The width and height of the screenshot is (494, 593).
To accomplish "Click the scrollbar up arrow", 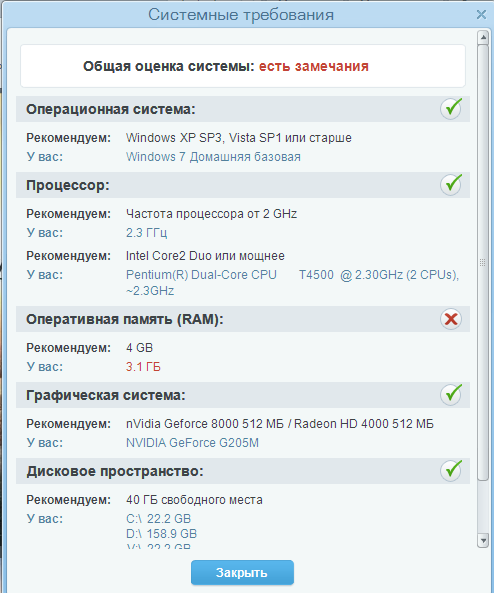I will (483, 37).
